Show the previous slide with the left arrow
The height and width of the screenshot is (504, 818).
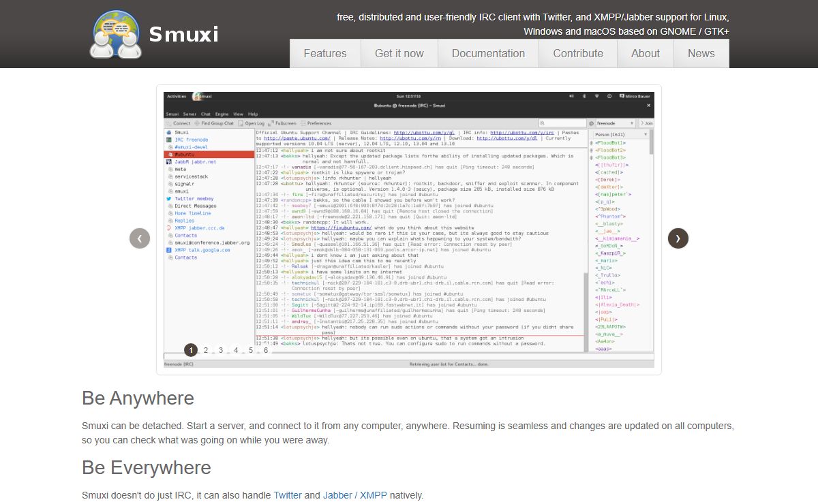140,238
